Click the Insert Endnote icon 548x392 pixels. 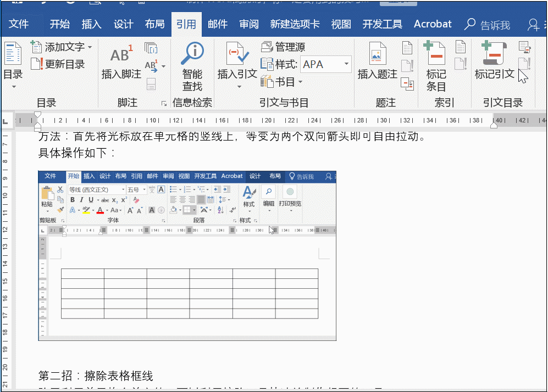[151, 48]
